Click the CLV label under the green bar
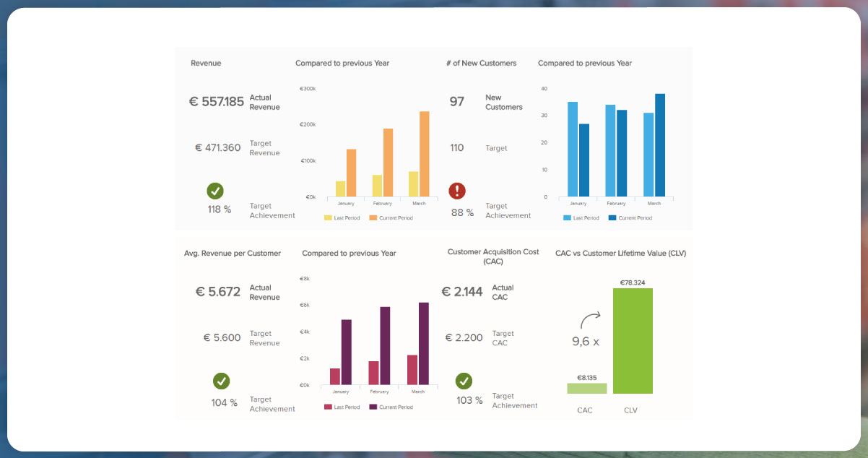Screen dimensions: 868x458 click(630, 410)
